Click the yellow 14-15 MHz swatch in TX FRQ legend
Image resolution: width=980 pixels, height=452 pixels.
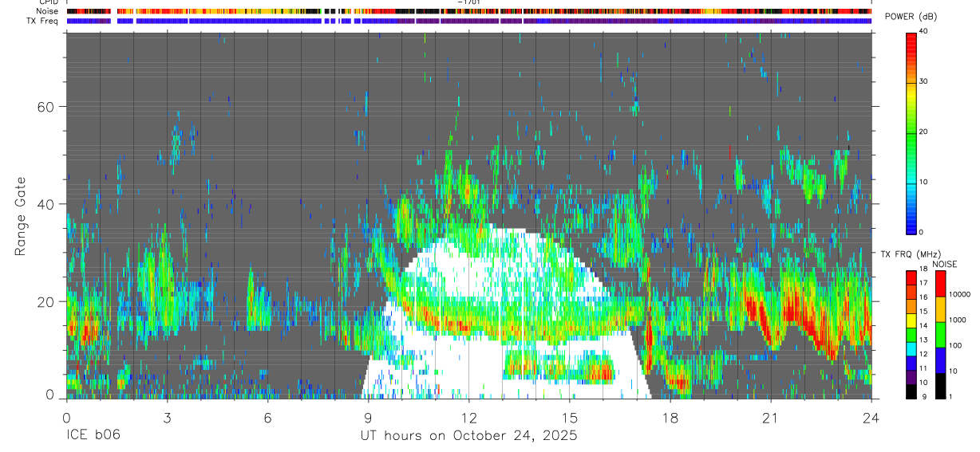pyautogui.click(x=911, y=320)
